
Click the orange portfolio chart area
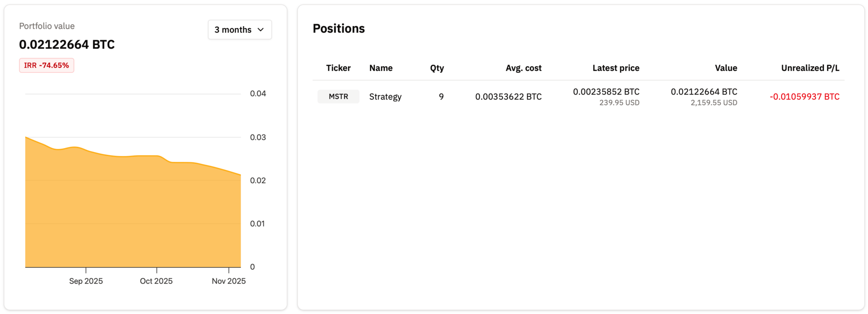[x=133, y=213]
